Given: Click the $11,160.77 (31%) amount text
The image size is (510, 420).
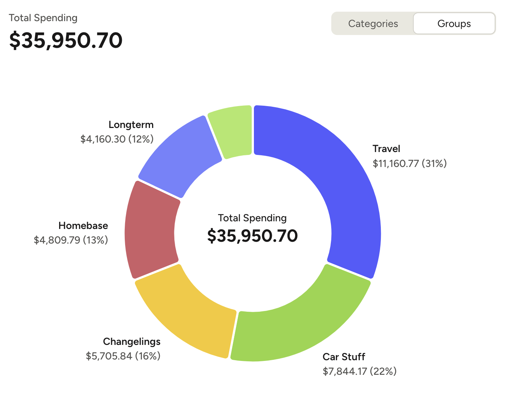Looking at the screenshot, I should pyautogui.click(x=410, y=163).
